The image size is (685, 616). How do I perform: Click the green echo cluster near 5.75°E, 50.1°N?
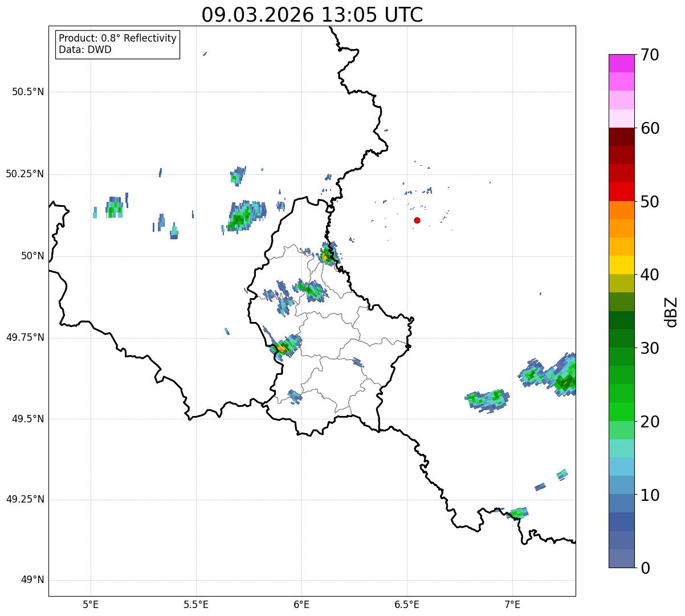point(244,217)
